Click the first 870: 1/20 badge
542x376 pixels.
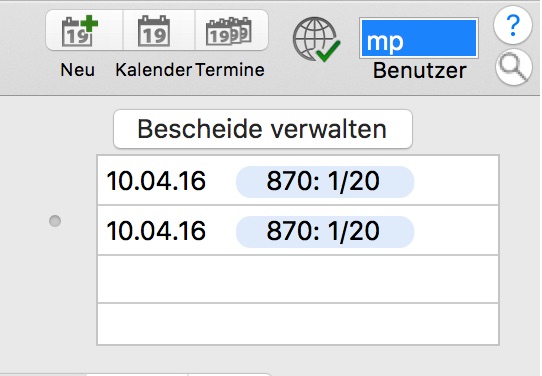click(x=325, y=181)
